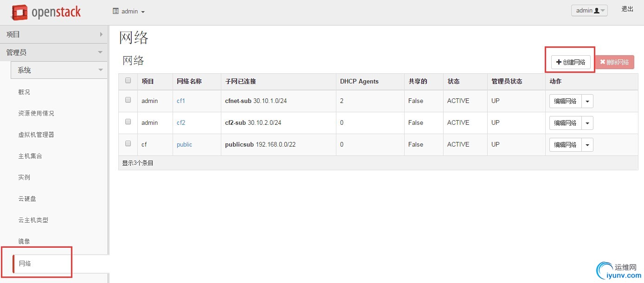The height and width of the screenshot is (283, 644).
Task: Expand the 项目 sidebar section
Action: 54,34
